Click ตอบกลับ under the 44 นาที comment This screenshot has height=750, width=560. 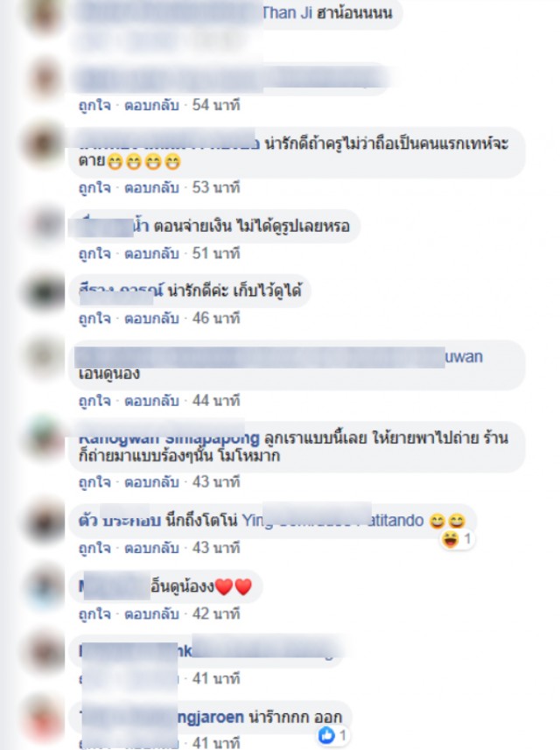[151, 400]
